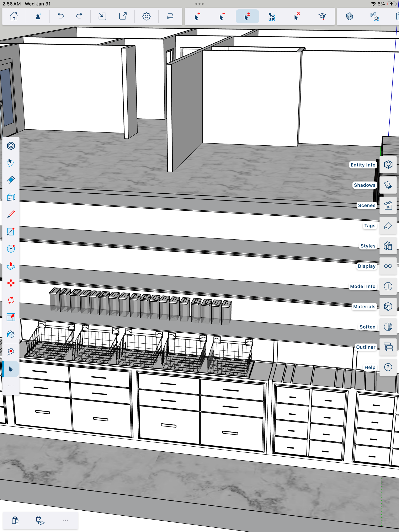
Task: Expand more tools in left toolbar
Action: (11, 386)
